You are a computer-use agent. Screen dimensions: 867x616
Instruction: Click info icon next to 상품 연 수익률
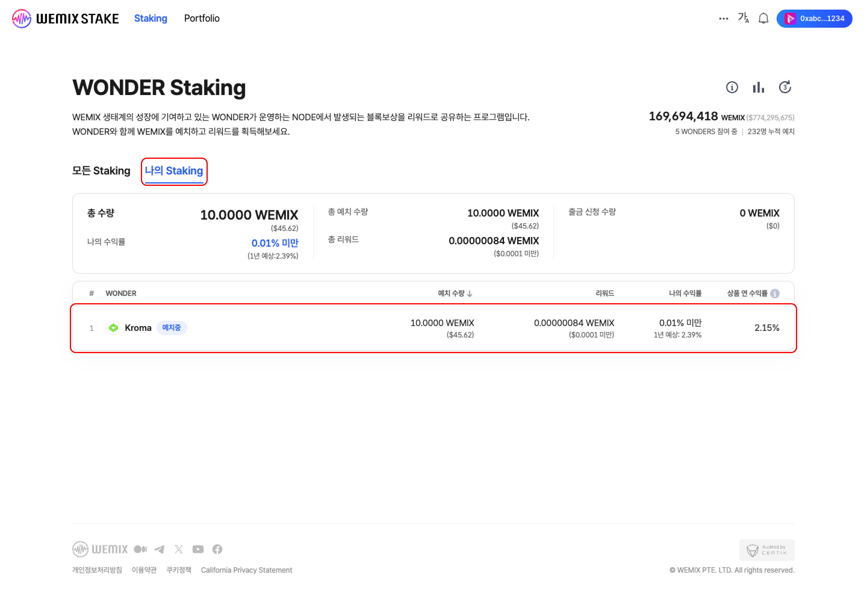click(775, 293)
